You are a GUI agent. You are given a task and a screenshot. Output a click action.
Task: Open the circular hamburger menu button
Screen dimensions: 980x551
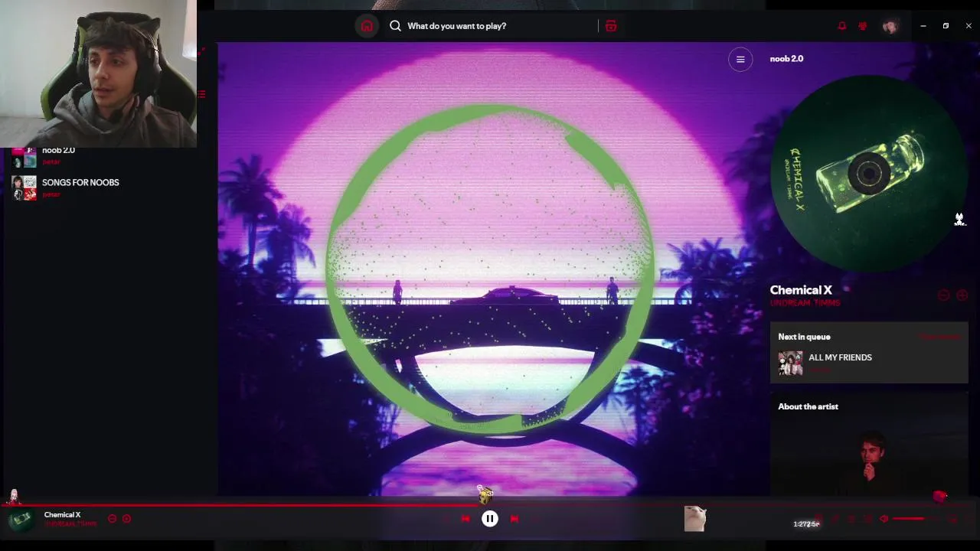[x=740, y=59]
